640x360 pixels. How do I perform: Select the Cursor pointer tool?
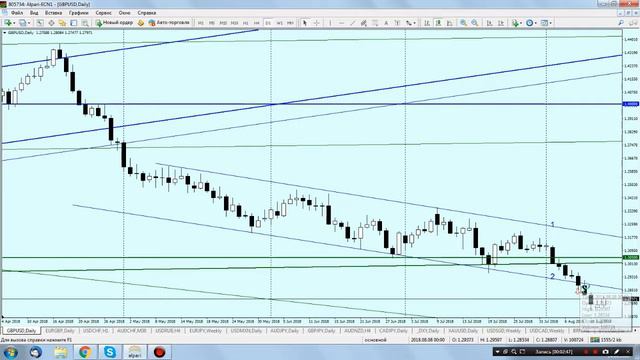[x=304, y=23]
